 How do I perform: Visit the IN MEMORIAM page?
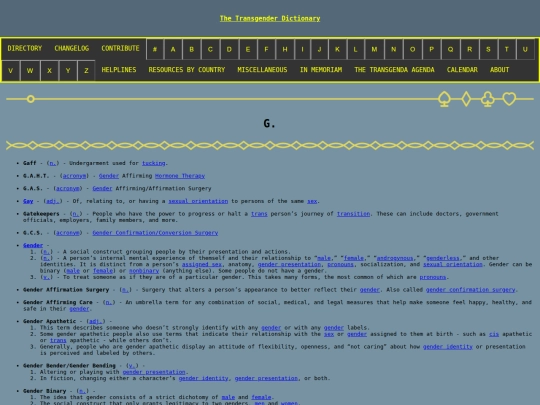(x=321, y=70)
